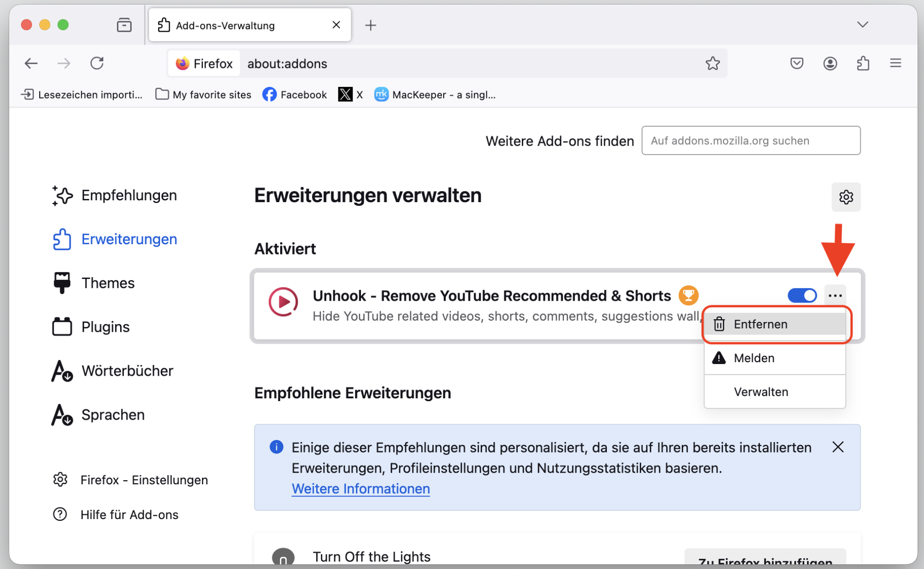
Task: Bookmark this page with the star
Action: [x=712, y=63]
